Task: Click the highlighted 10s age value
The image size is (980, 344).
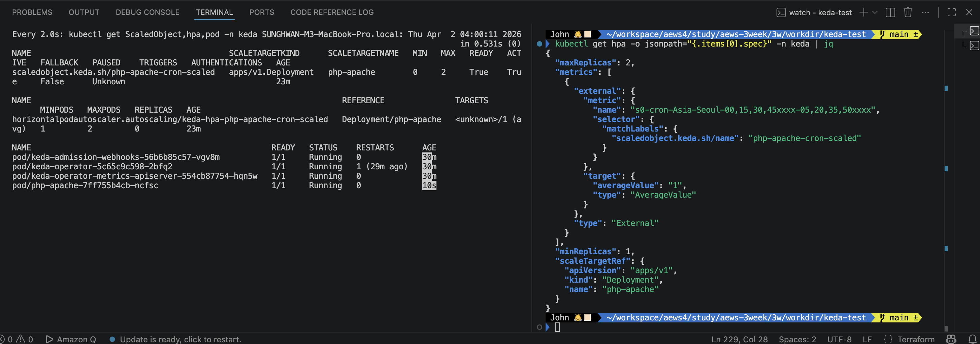Action: pos(429,185)
